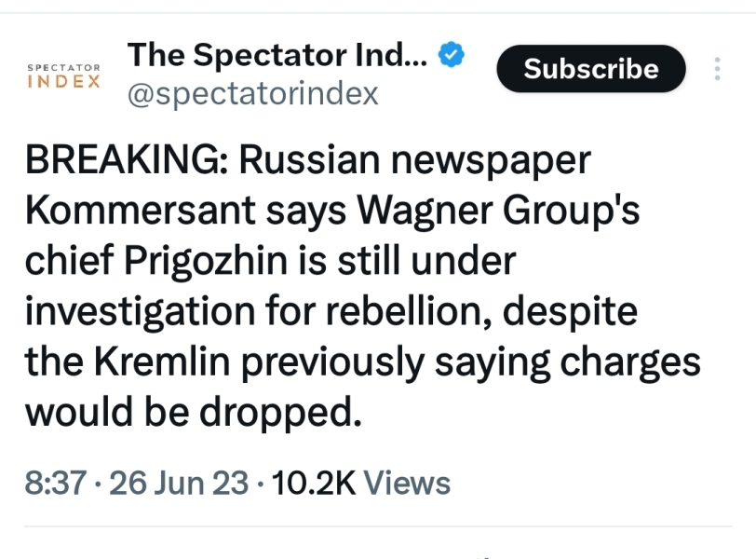Open the three-dot more options menu

[717, 69]
